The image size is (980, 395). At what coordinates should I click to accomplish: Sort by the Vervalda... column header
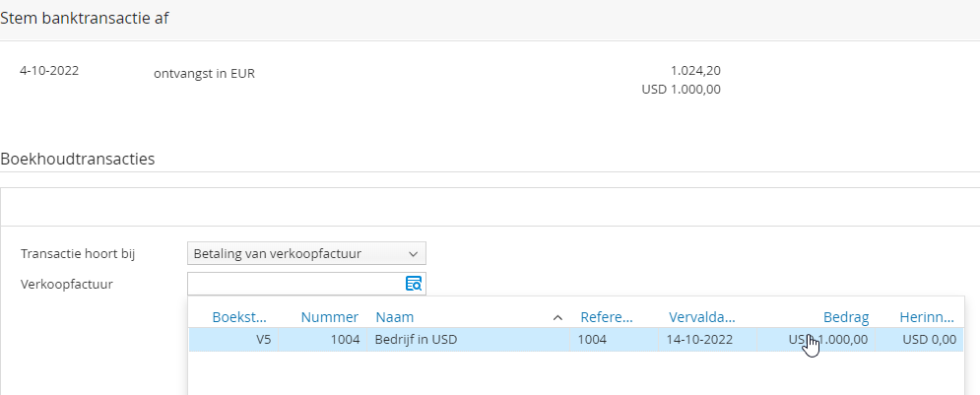(701, 317)
